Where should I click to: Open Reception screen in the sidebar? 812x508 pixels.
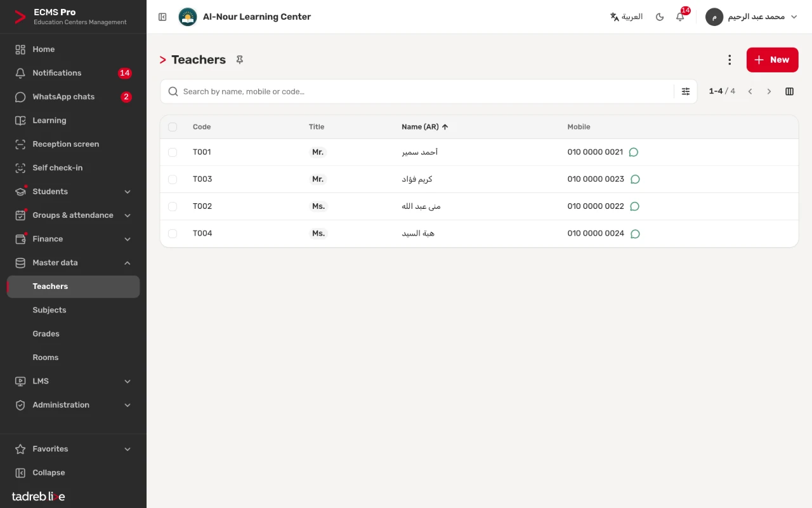pos(73,144)
